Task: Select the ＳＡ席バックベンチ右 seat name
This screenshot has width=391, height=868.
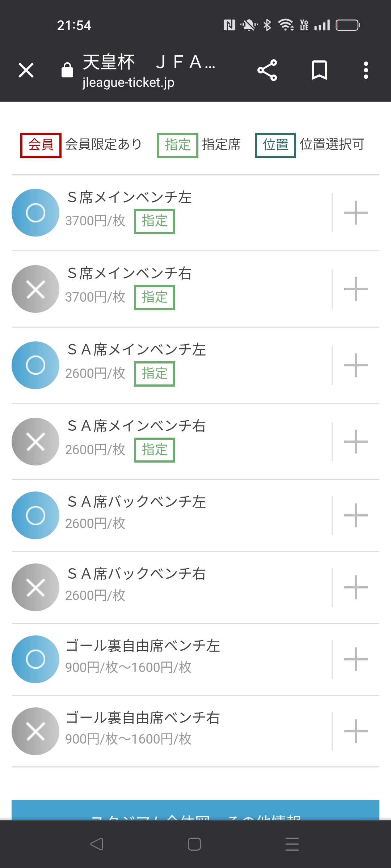Action: tap(136, 574)
